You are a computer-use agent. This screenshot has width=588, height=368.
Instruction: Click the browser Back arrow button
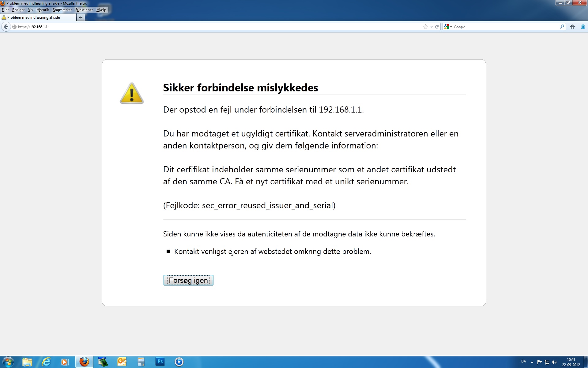6,27
